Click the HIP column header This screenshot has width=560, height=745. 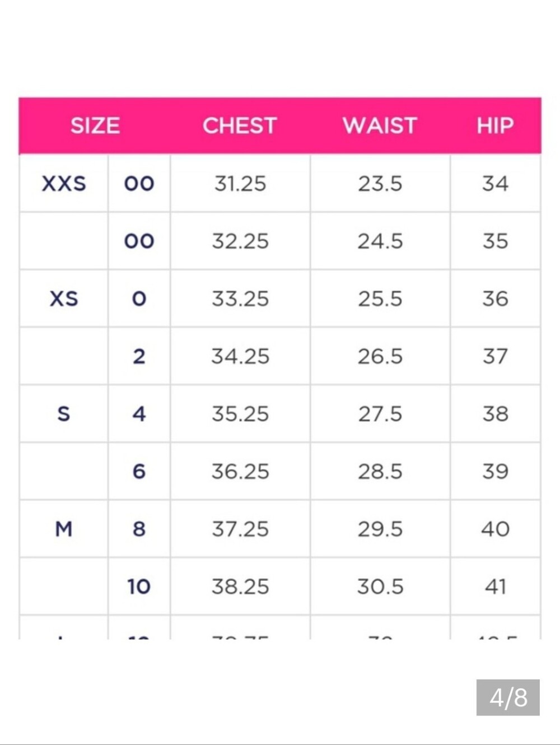[495, 125]
